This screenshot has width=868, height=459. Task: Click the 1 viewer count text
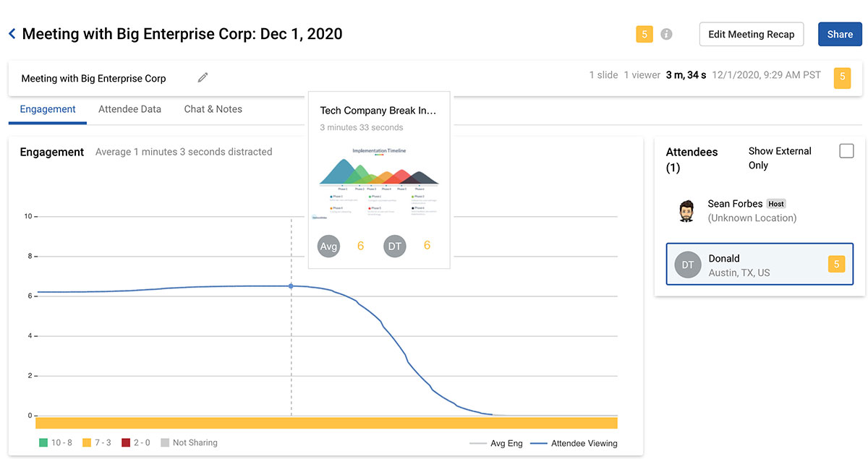(642, 75)
